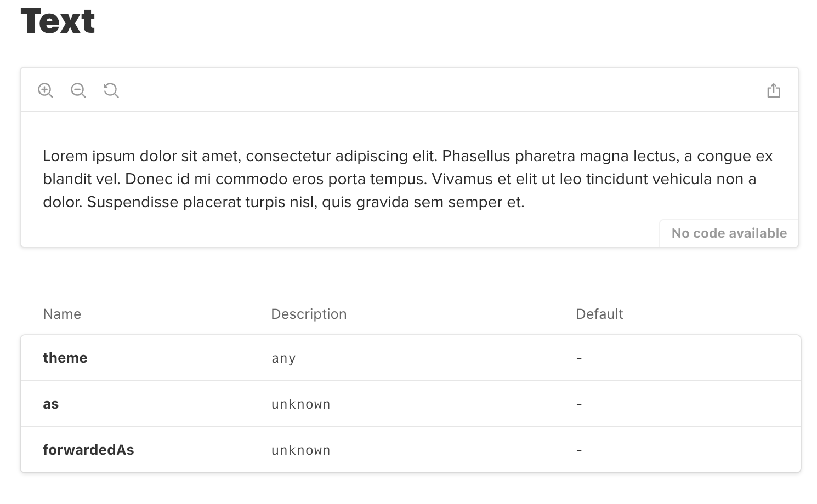Open the canvas in a new tab

point(773,90)
